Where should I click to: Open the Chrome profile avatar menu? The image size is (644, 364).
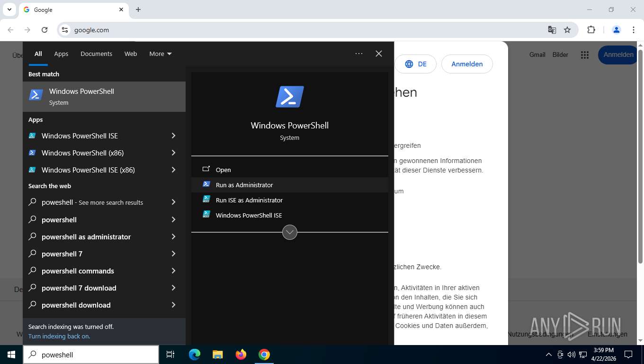(x=617, y=30)
